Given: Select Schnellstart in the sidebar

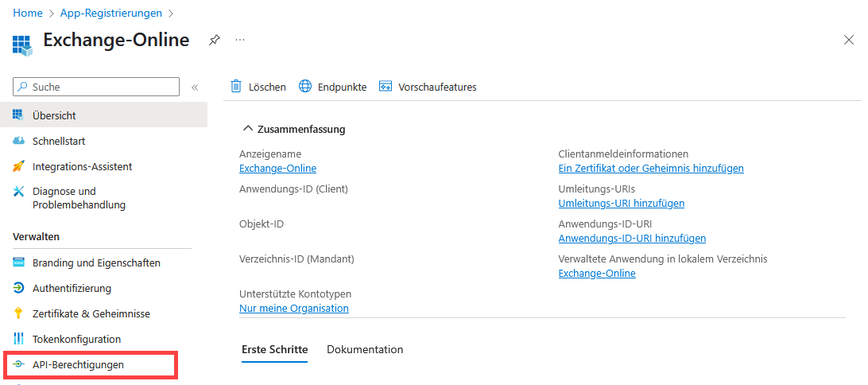Looking at the screenshot, I should (59, 141).
